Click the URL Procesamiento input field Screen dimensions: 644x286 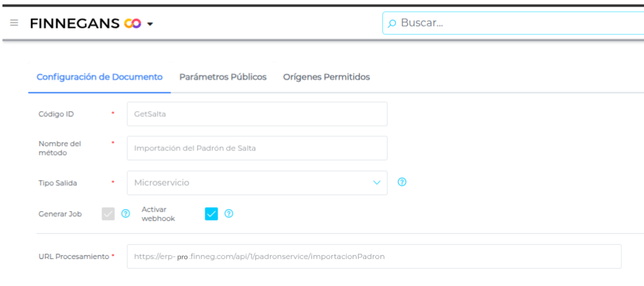coord(374,256)
